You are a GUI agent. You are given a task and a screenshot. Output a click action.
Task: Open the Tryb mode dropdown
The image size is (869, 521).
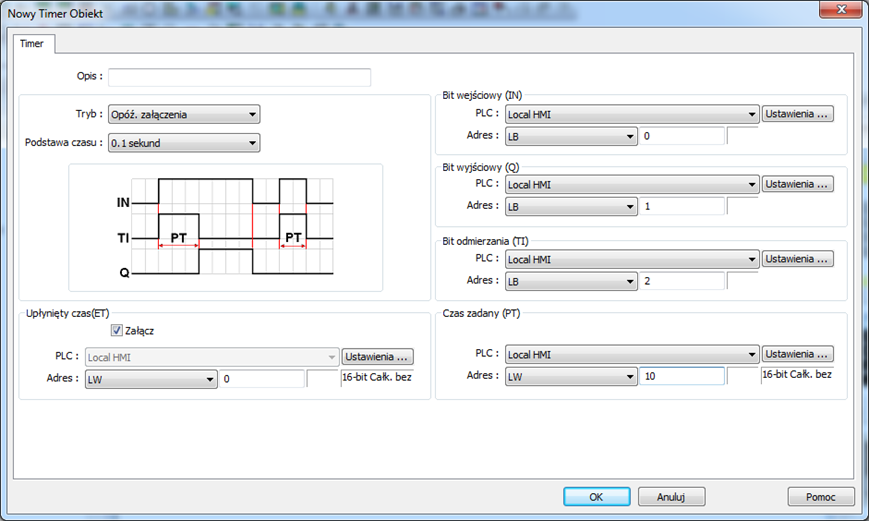184,115
